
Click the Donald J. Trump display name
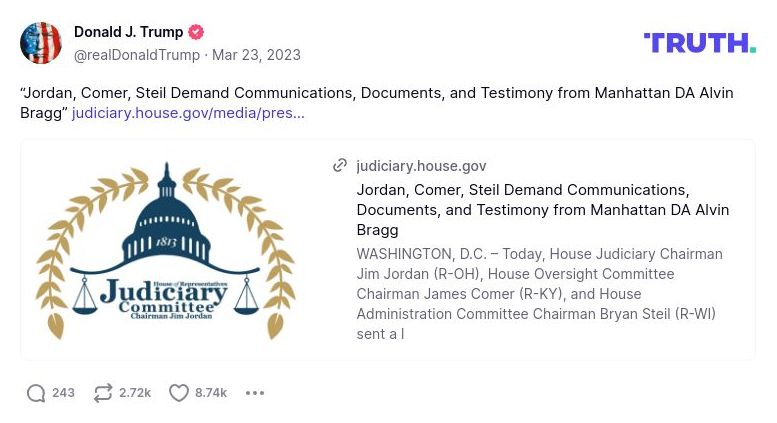(128, 33)
